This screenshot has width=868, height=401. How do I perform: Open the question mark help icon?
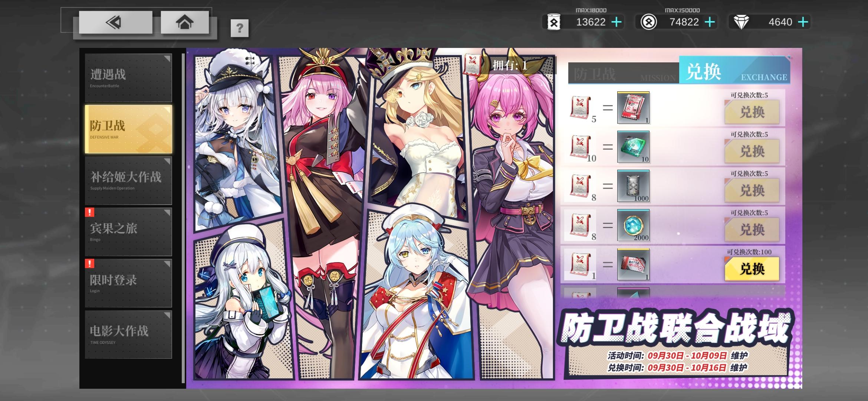[x=239, y=28]
